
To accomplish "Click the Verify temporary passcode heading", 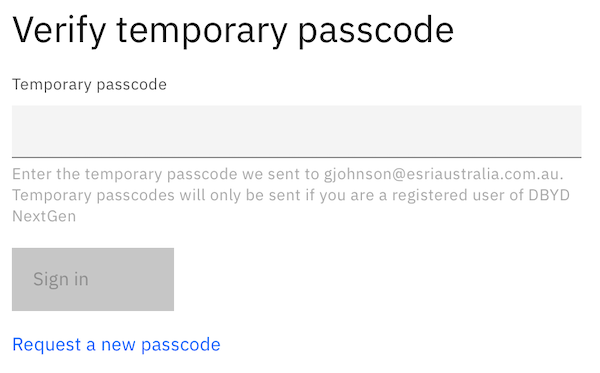I will pos(233,31).
